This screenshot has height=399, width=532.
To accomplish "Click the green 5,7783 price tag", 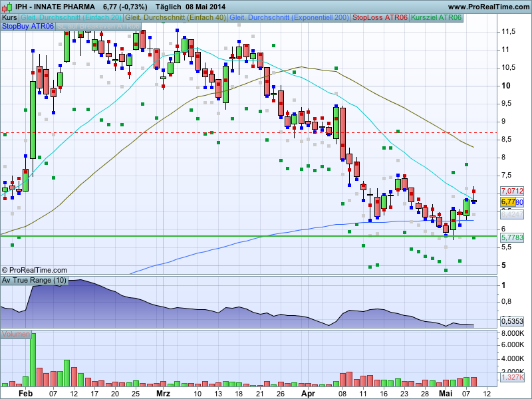I will [x=511, y=237].
